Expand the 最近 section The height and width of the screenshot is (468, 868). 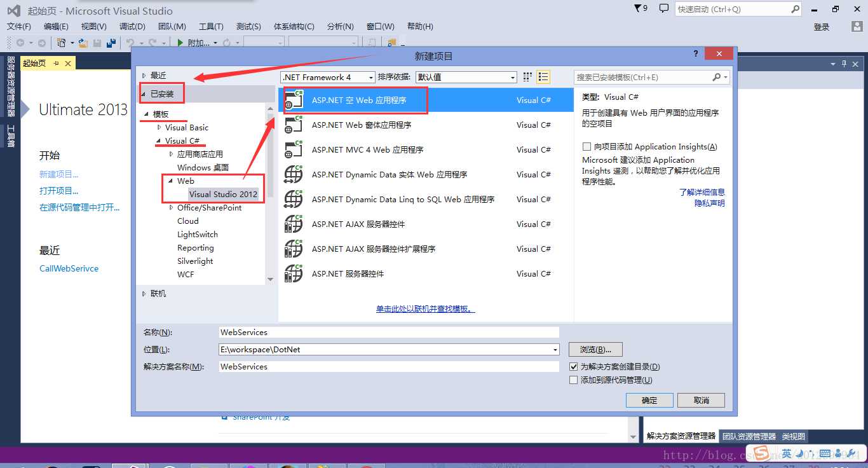pos(144,75)
